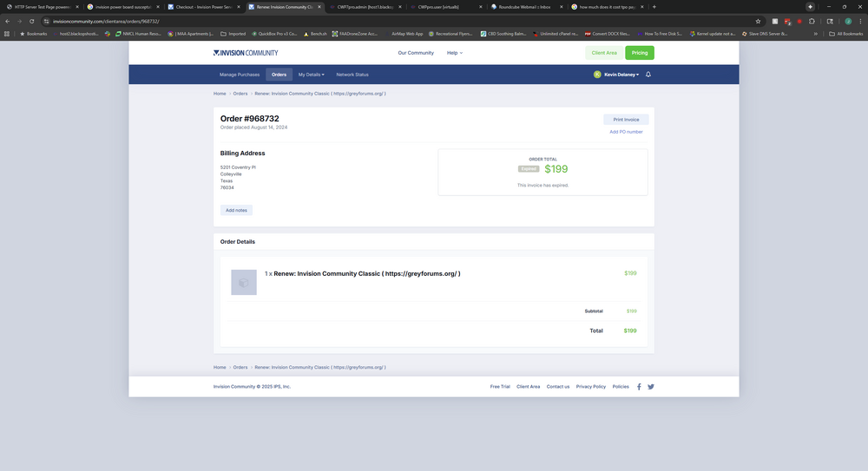
Task: Click the notifications bell icon
Action: click(648, 75)
